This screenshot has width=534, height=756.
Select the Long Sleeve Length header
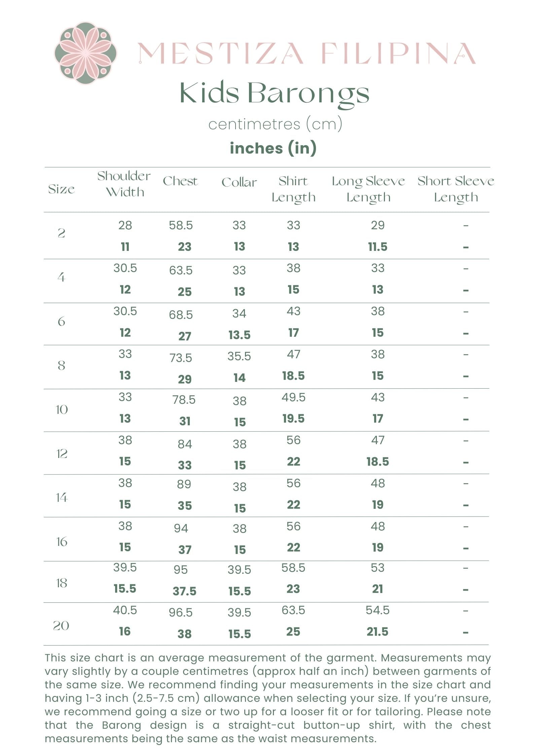pyautogui.click(x=368, y=189)
